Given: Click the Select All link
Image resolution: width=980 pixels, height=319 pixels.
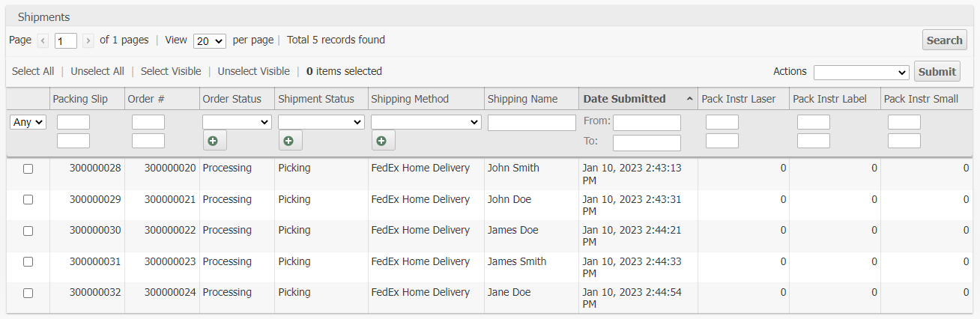Looking at the screenshot, I should tap(33, 71).
